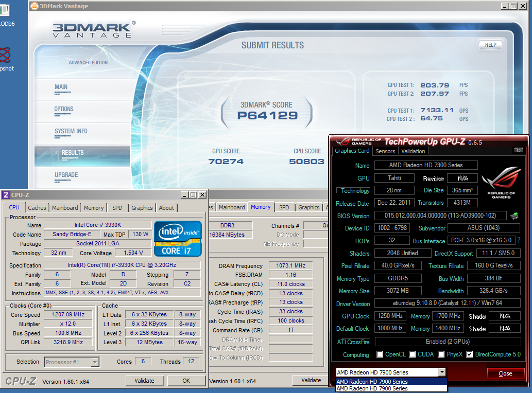Click the Intel Core i7 3930K name field
The image size is (532, 393).
(98, 225)
